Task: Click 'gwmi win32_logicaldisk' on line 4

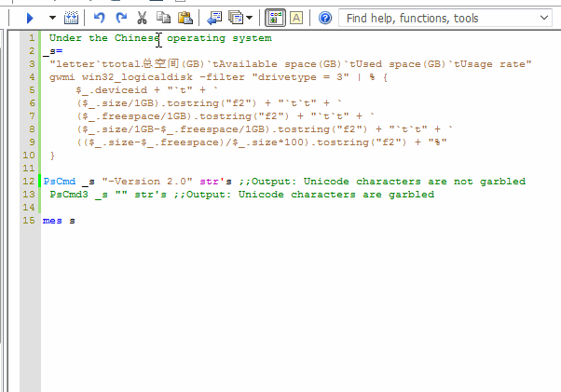Action: click(121, 77)
